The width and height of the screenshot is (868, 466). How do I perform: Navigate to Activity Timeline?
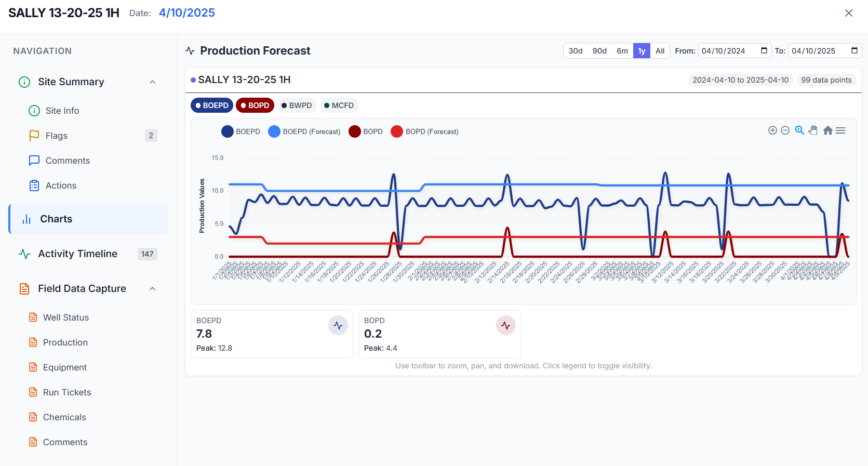77,254
